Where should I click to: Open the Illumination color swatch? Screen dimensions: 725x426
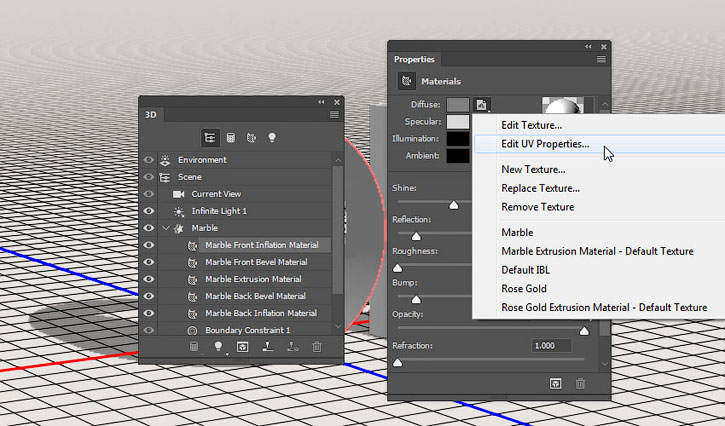458,139
